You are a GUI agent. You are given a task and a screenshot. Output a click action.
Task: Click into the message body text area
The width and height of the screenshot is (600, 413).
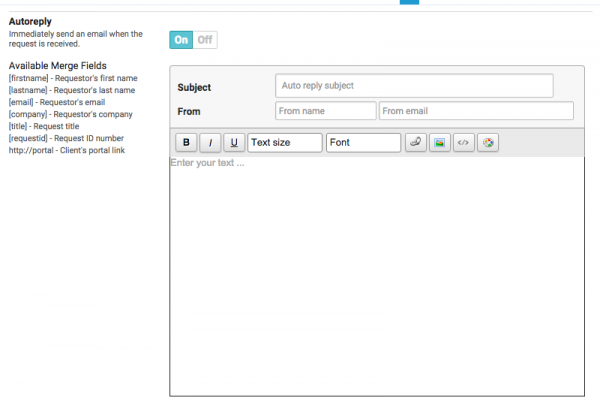(x=377, y=276)
